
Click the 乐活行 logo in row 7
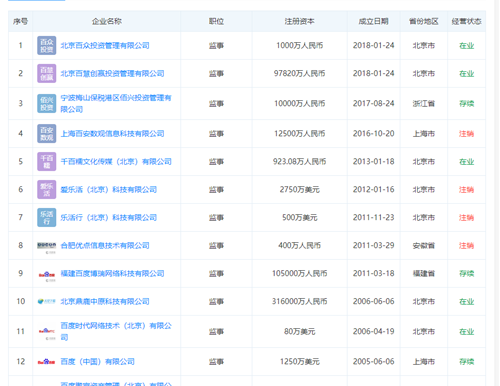point(47,218)
